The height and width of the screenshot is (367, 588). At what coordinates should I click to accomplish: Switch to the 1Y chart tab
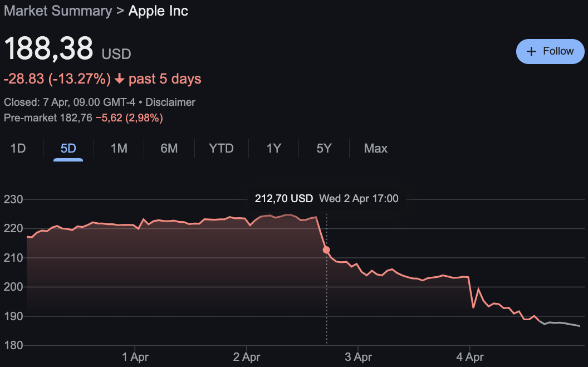pos(273,148)
